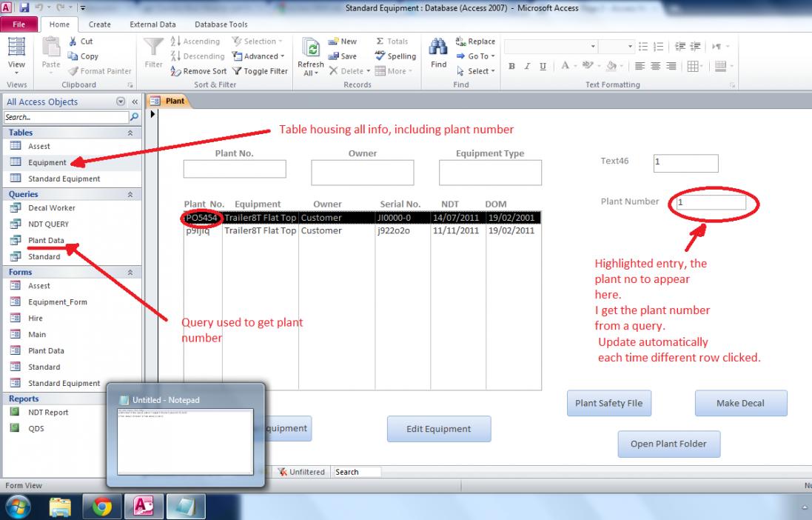Open the File tab
The height and width of the screenshot is (520, 812).
[x=19, y=24]
